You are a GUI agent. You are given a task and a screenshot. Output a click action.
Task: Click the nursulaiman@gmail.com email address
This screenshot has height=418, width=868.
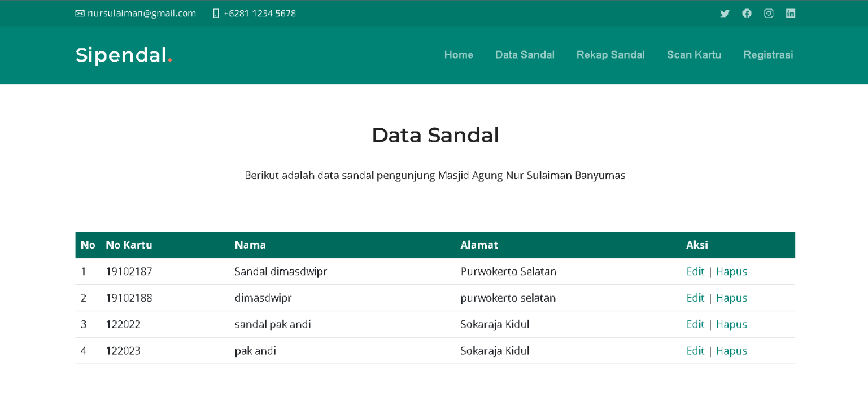tap(141, 13)
